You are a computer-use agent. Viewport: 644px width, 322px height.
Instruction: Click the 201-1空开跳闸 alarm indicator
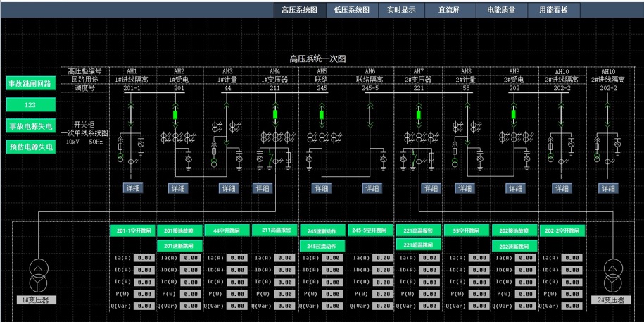point(132,230)
